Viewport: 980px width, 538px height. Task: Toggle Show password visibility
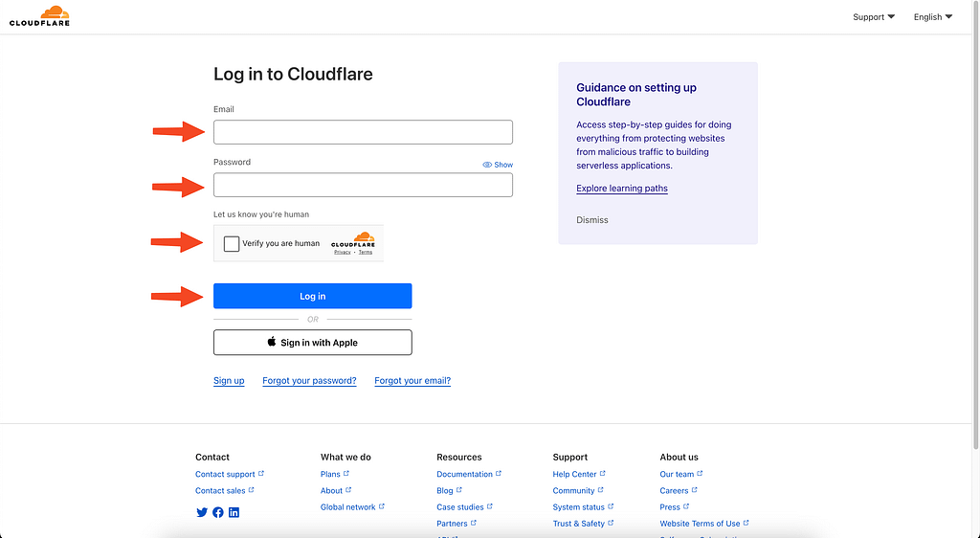498,165
